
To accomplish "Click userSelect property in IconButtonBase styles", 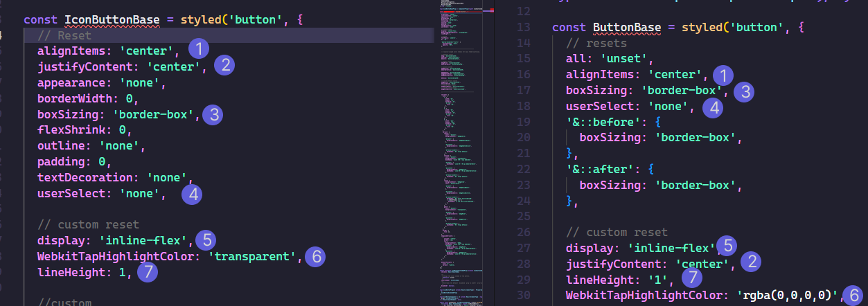I will tap(71, 194).
